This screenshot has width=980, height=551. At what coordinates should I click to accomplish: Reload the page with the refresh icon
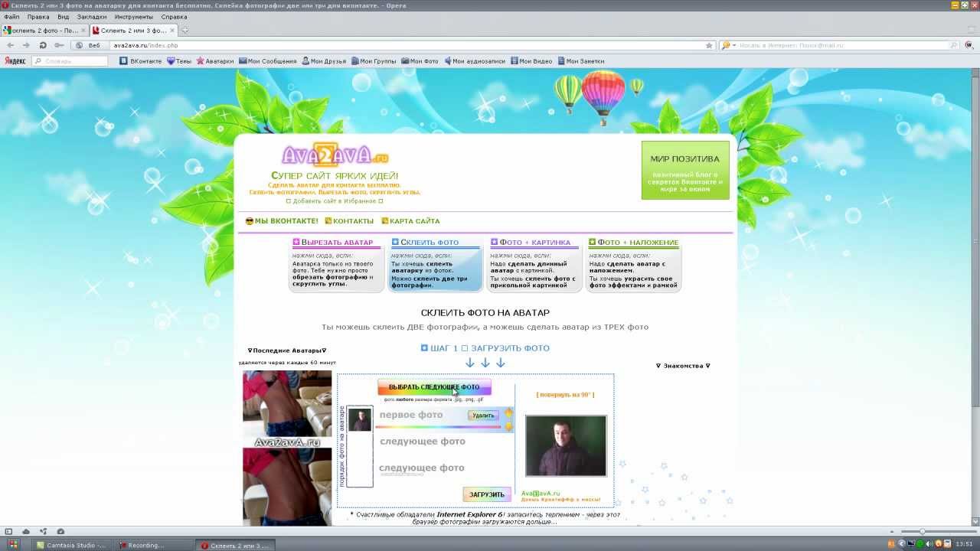(43, 45)
